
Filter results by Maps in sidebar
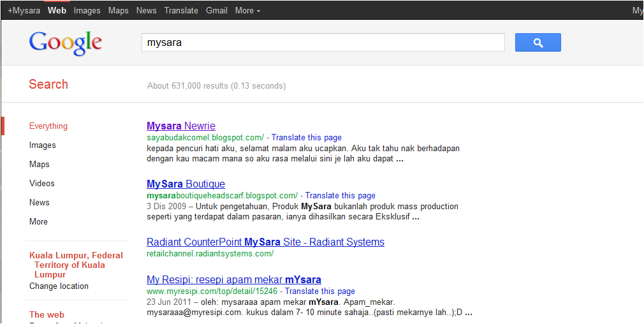pos(40,165)
